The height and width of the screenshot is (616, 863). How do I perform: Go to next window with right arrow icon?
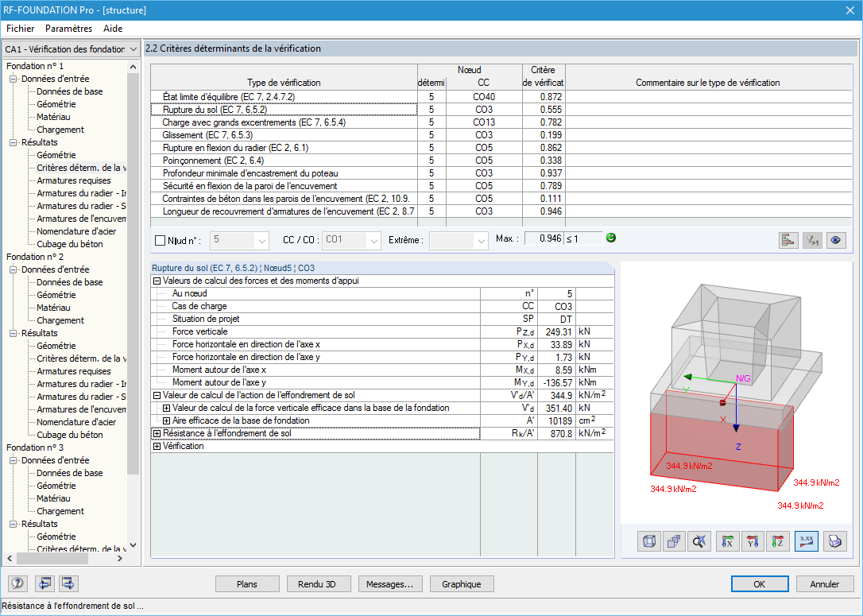[69, 583]
